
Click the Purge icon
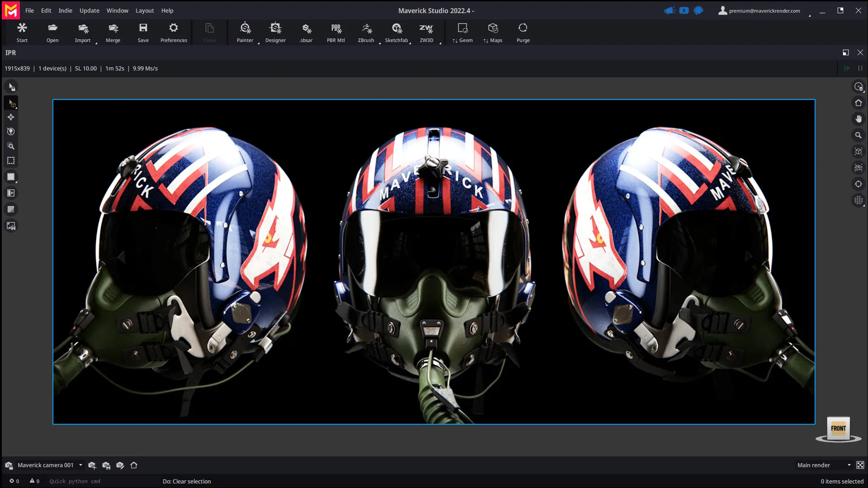click(523, 32)
